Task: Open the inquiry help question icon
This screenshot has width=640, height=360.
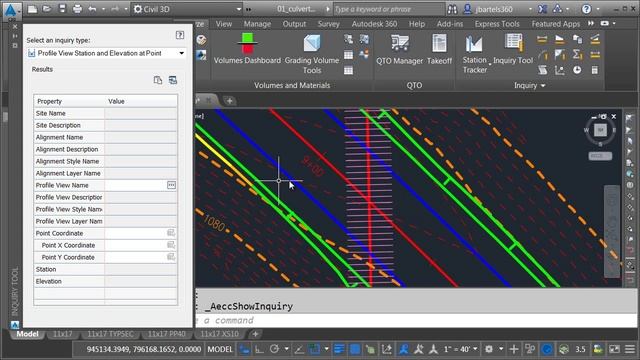Action: point(180,35)
